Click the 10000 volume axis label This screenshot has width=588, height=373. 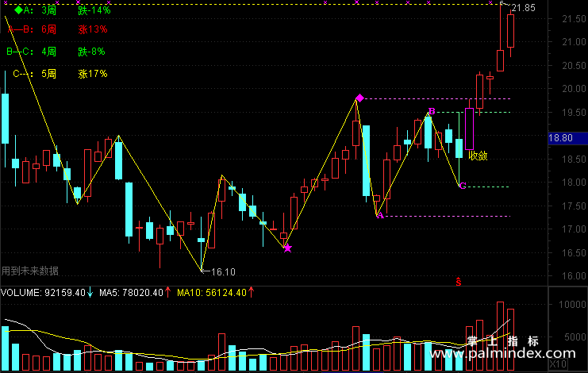tap(572, 305)
